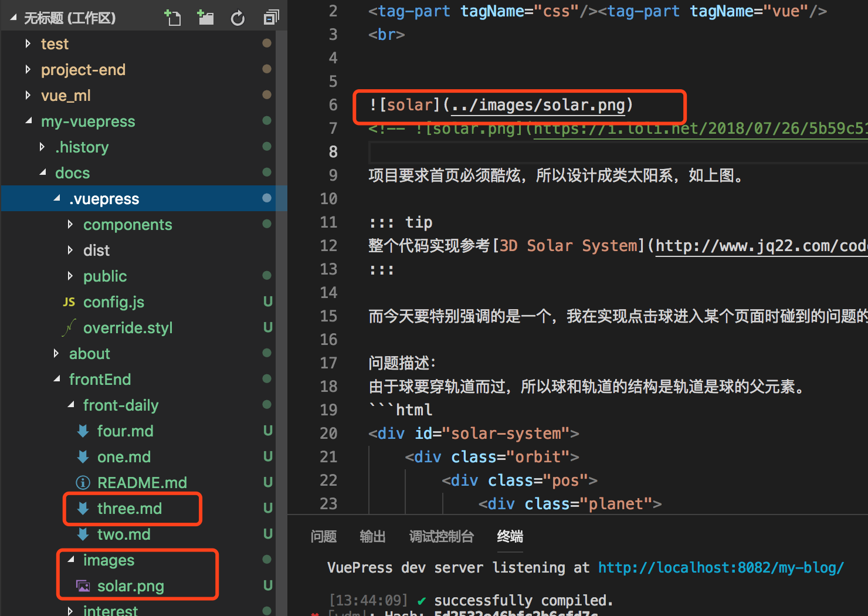Collapse the frontEnd folder arrow
The width and height of the screenshot is (868, 616).
tap(56, 380)
